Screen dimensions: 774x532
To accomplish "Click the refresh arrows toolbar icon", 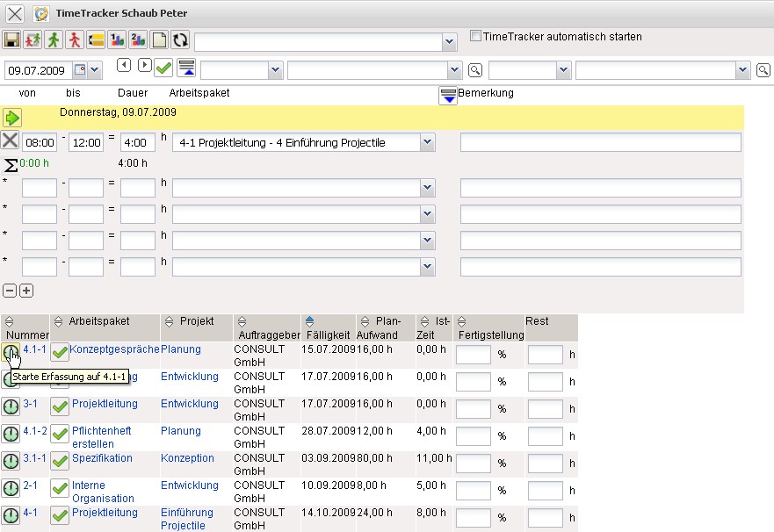I will (179, 40).
